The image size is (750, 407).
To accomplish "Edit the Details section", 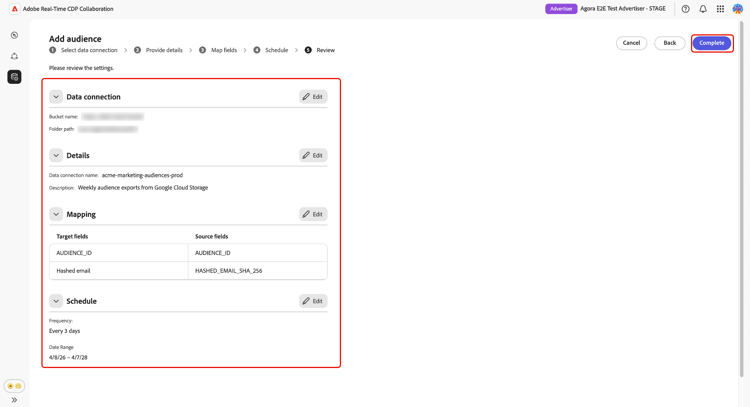I will [313, 155].
